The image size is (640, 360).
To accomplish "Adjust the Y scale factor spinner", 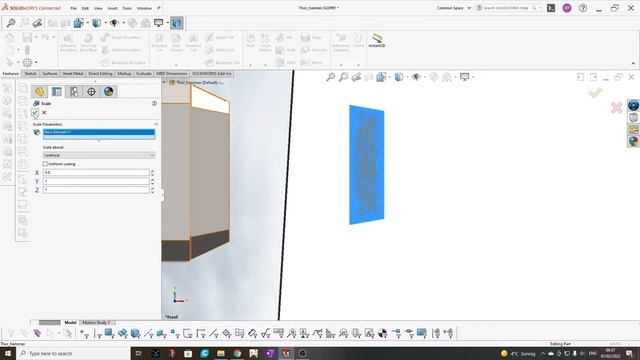I will [153, 181].
